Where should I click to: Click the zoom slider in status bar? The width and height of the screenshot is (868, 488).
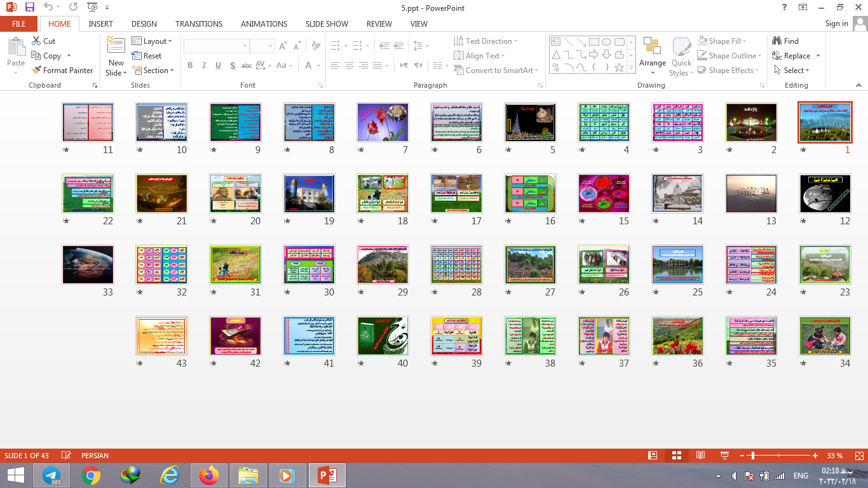(753, 456)
